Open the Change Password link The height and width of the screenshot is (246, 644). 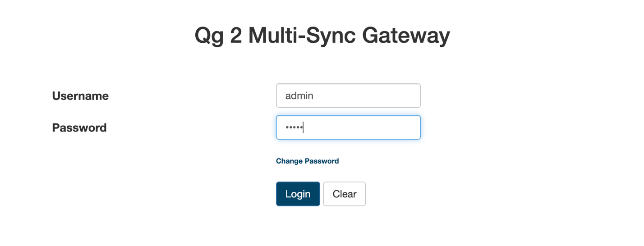click(x=307, y=161)
